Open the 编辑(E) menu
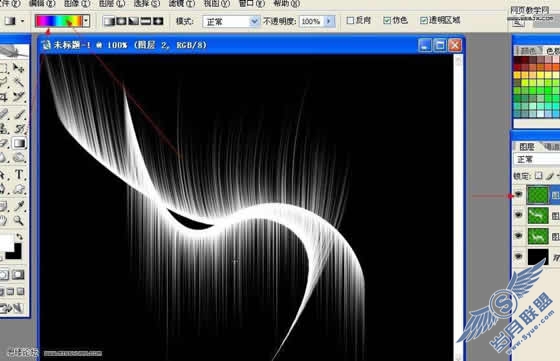This screenshot has width=560, height=361. click(42, 4)
